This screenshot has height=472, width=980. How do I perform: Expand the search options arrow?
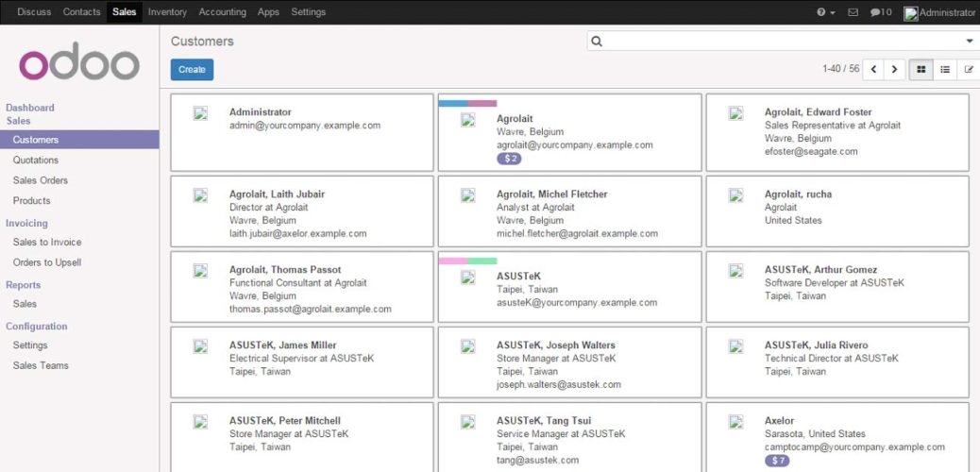(x=970, y=42)
